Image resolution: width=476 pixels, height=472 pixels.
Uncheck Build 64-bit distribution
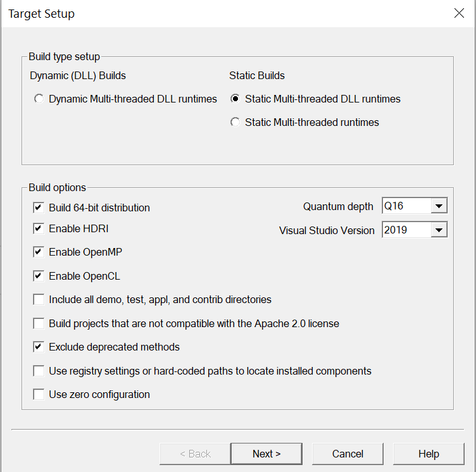(x=39, y=208)
